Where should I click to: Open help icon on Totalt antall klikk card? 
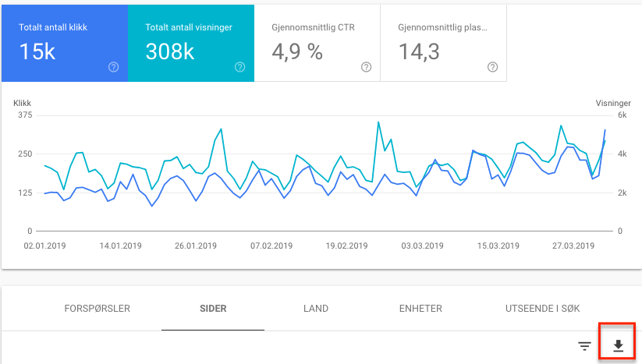coord(113,67)
